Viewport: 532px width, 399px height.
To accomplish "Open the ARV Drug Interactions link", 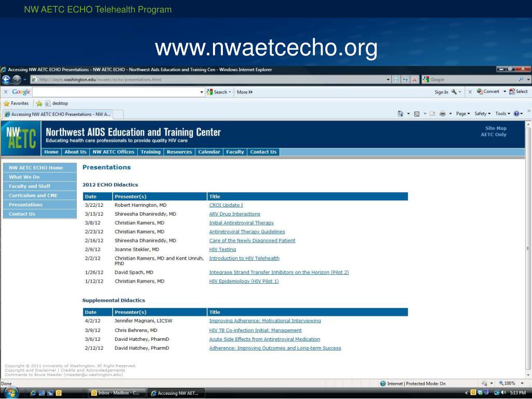I will point(234,214).
